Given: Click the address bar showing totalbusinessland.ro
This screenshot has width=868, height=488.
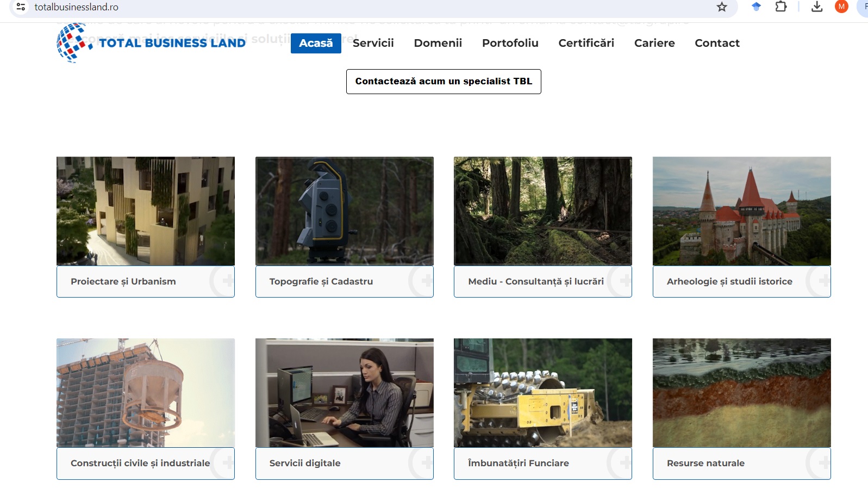Looking at the screenshot, I should pyautogui.click(x=326, y=7).
